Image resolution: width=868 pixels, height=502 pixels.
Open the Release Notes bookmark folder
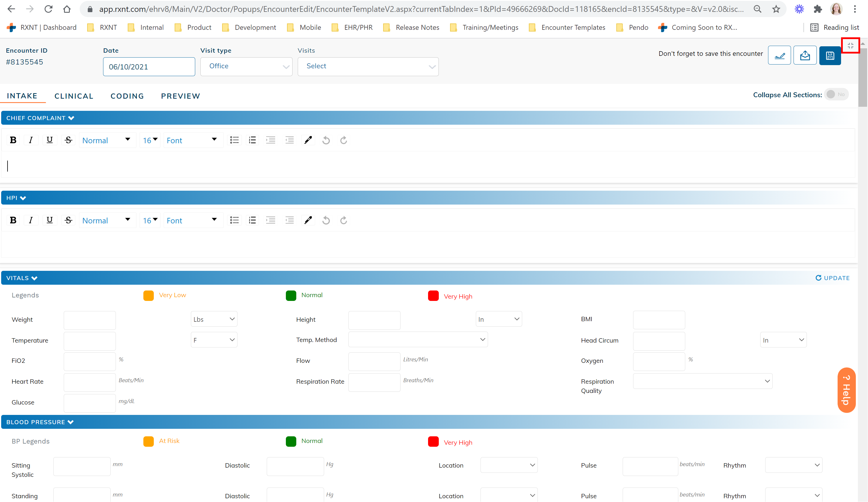pos(411,27)
